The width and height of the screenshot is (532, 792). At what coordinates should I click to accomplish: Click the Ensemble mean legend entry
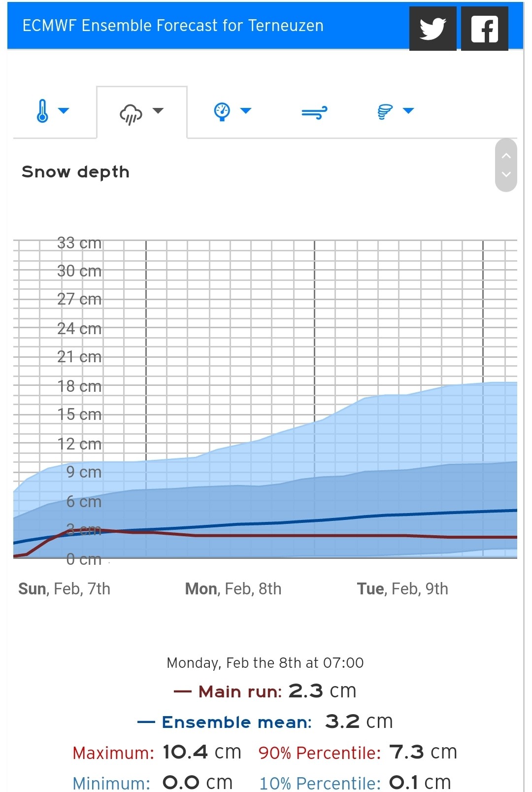tap(265, 722)
